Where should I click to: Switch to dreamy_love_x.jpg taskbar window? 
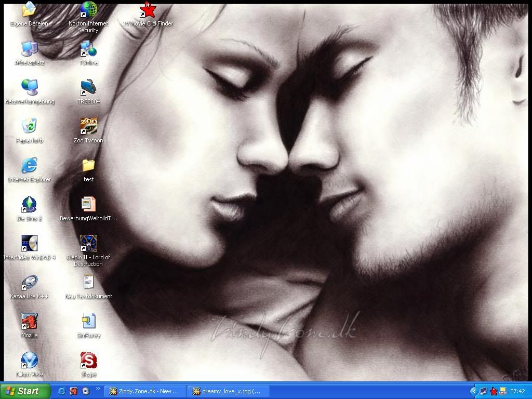click(x=229, y=391)
